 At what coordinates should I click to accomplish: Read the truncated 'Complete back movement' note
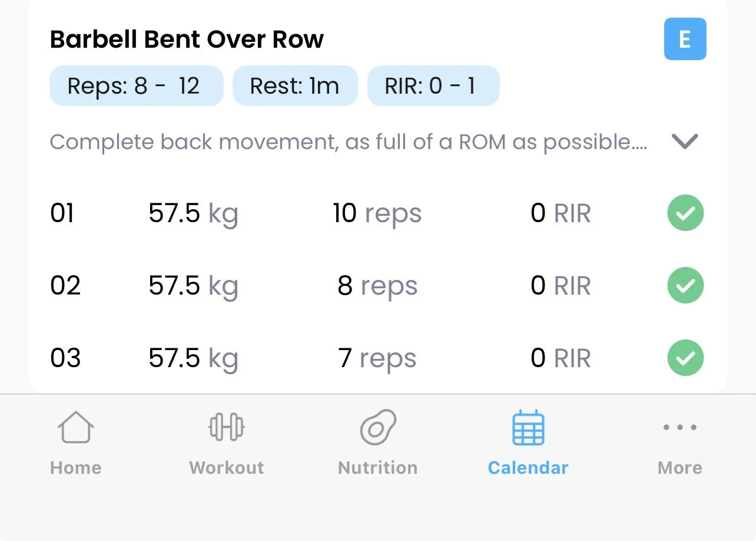[x=349, y=142]
